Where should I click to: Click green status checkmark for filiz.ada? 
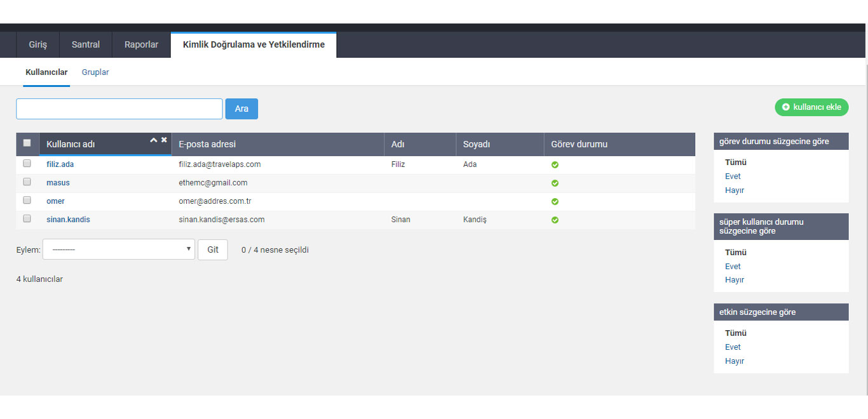click(x=555, y=165)
